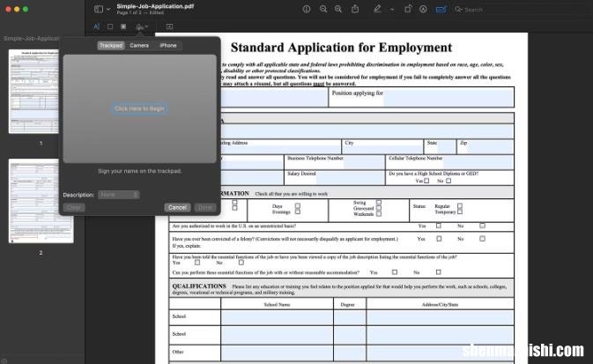Image resolution: width=593 pixels, height=364 pixels.
Task: Check the Regular status checkbox
Action: pyautogui.click(x=460, y=206)
